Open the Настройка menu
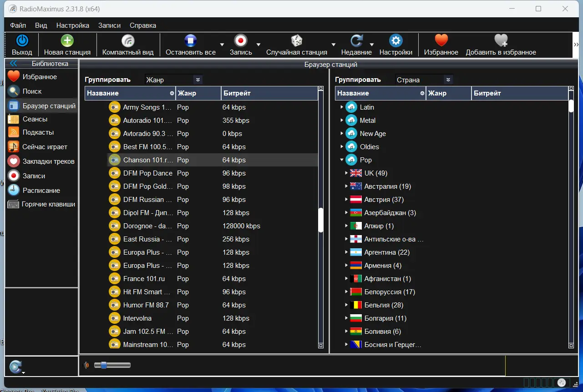583x392 pixels. (73, 25)
